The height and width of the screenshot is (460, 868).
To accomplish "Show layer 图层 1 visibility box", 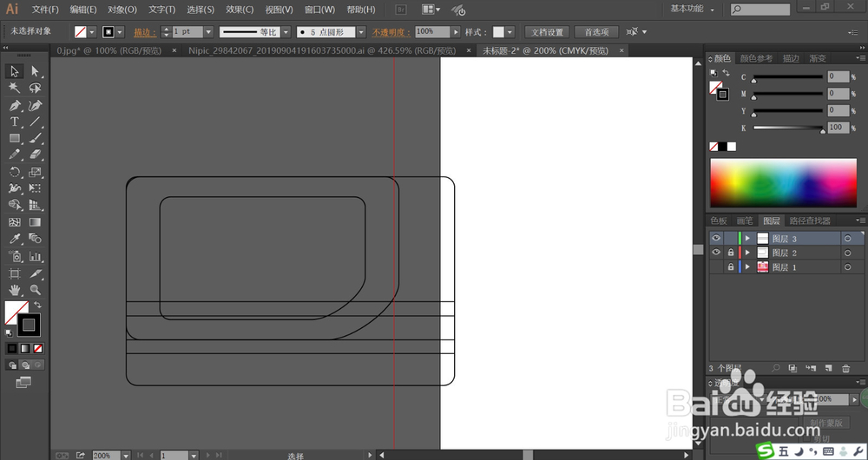I will point(716,266).
